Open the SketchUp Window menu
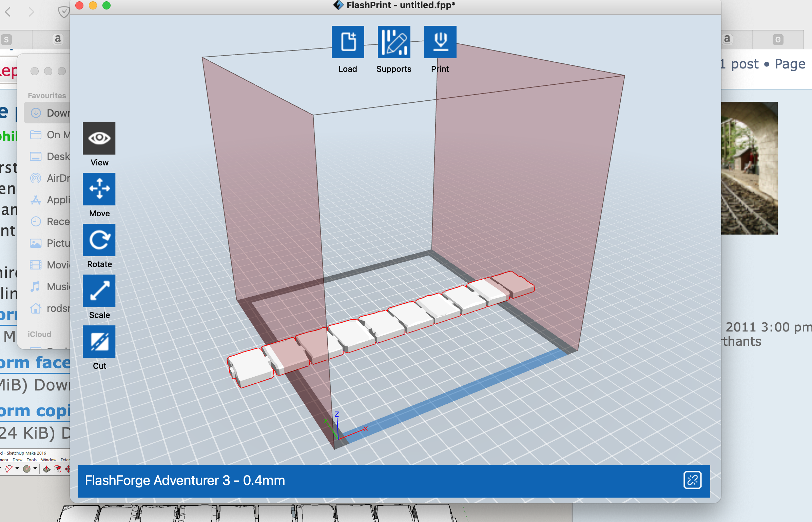 (x=49, y=460)
